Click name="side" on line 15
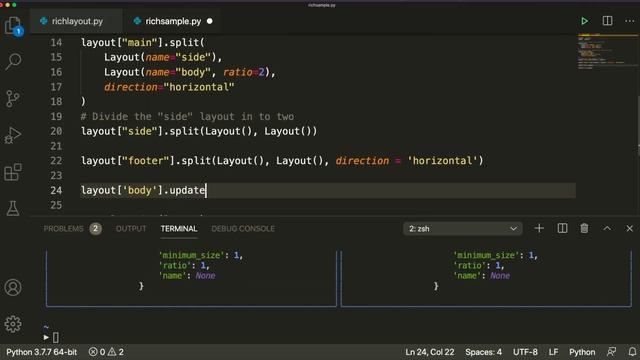 tap(178, 57)
